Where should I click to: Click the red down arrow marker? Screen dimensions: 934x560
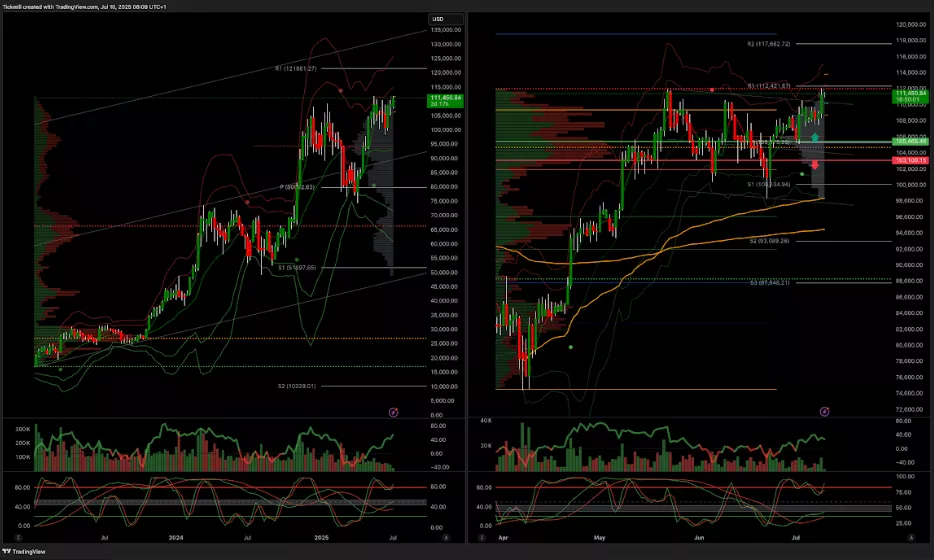(x=816, y=164)
